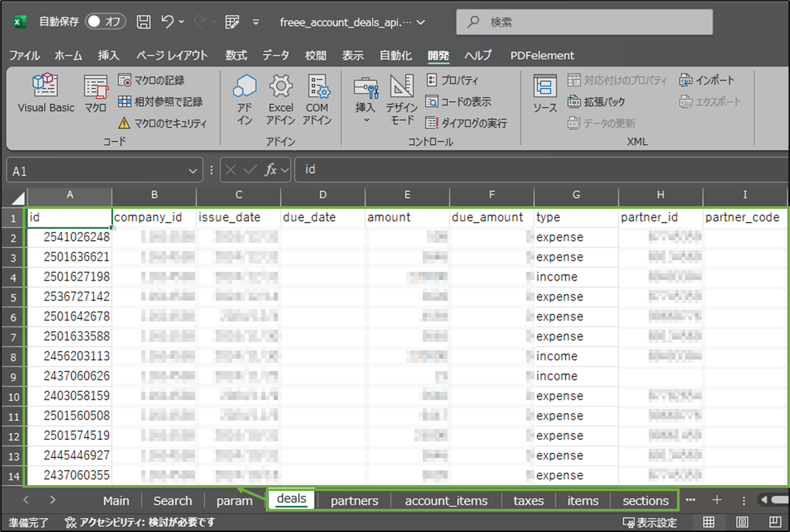
Task: Switch to the 表示 (View) tab
Action: (x=352, y=56)
